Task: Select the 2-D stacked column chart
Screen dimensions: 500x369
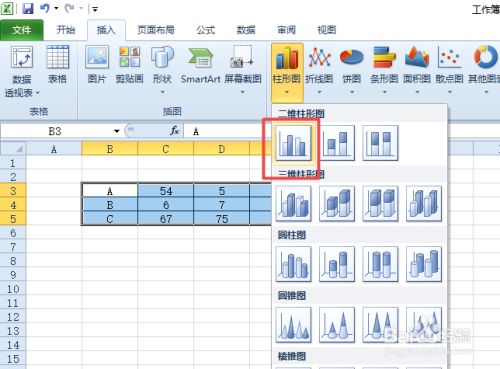Action: point(337,143)
